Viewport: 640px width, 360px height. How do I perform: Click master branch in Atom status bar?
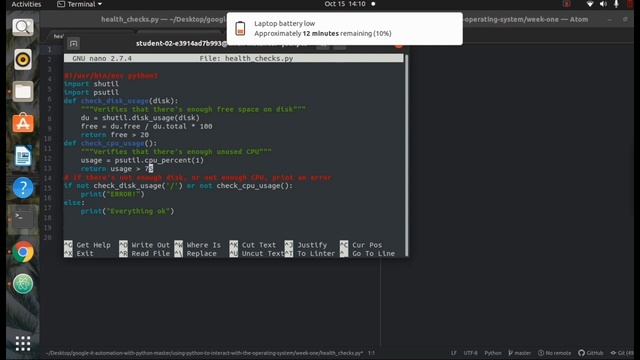point(520,353)
